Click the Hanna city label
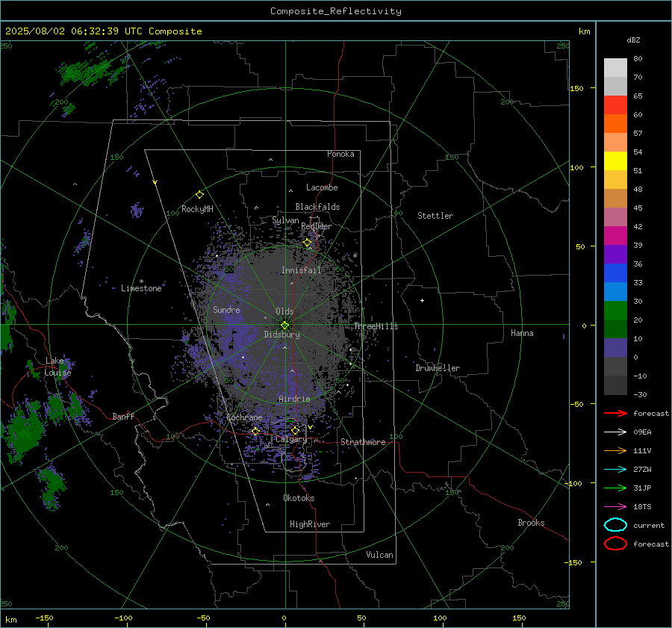The height and width of the screenshot is (628, 672). (522, 333)
